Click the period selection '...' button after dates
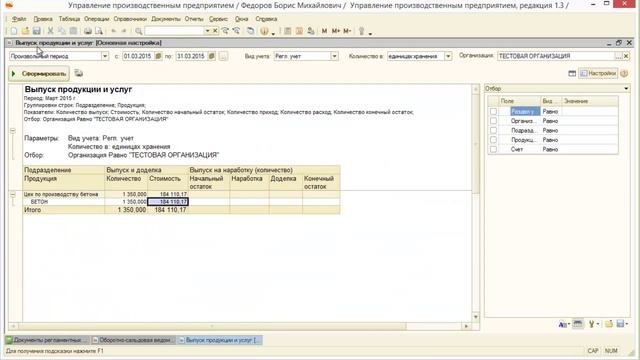Screen dimensions: 640x360 223,56
